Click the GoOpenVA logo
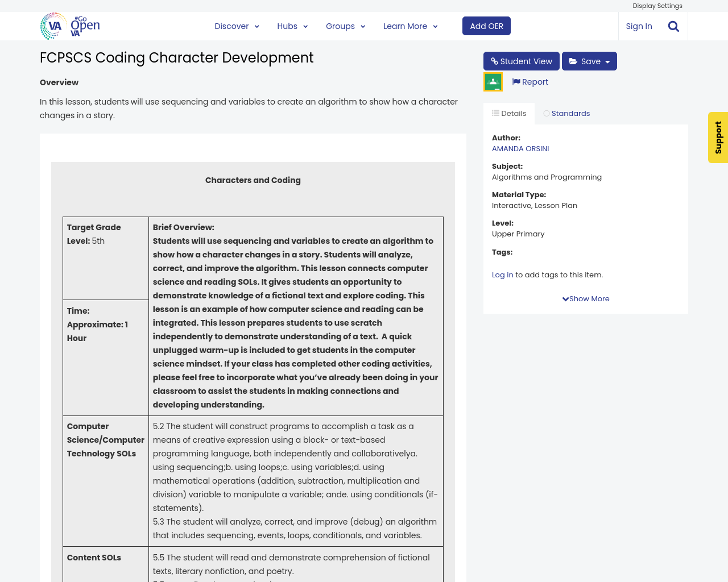Screen dimensions: 728x582 tap(70, 26)
